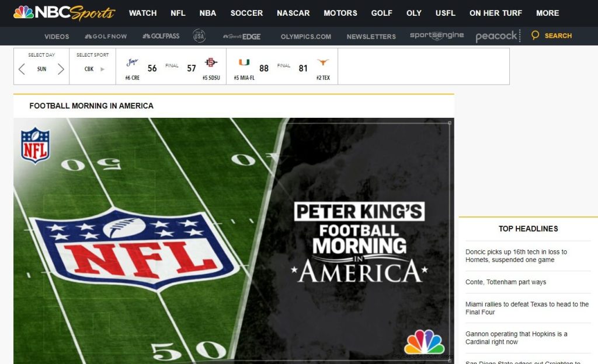
Task: Open the MOTORS menu
Action: click(x=340, y=13)
